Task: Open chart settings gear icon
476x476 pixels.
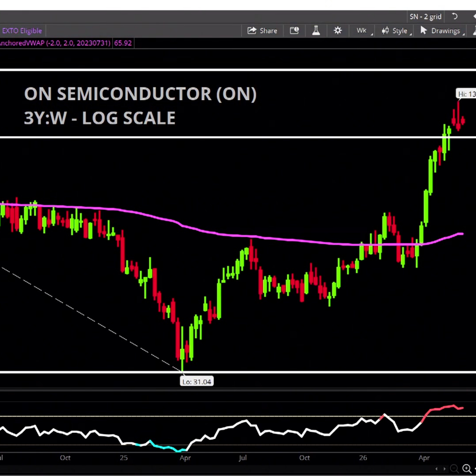Action: click(337, 31)
